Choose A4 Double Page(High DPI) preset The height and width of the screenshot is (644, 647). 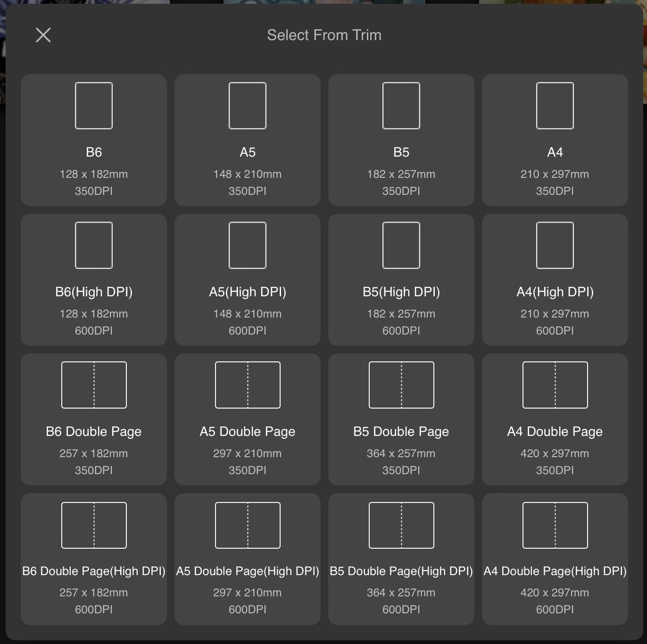pos(555,559)
